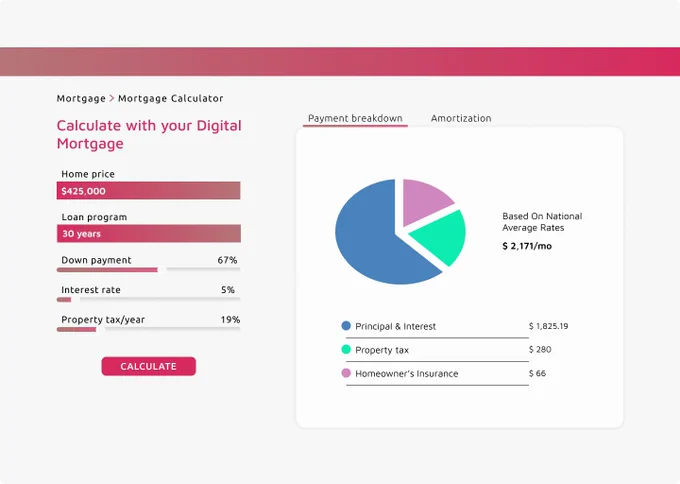Viewport: 680px width, 484px height.
Task: Click the "67%" down payment value
Action: (x=227, y=260)
